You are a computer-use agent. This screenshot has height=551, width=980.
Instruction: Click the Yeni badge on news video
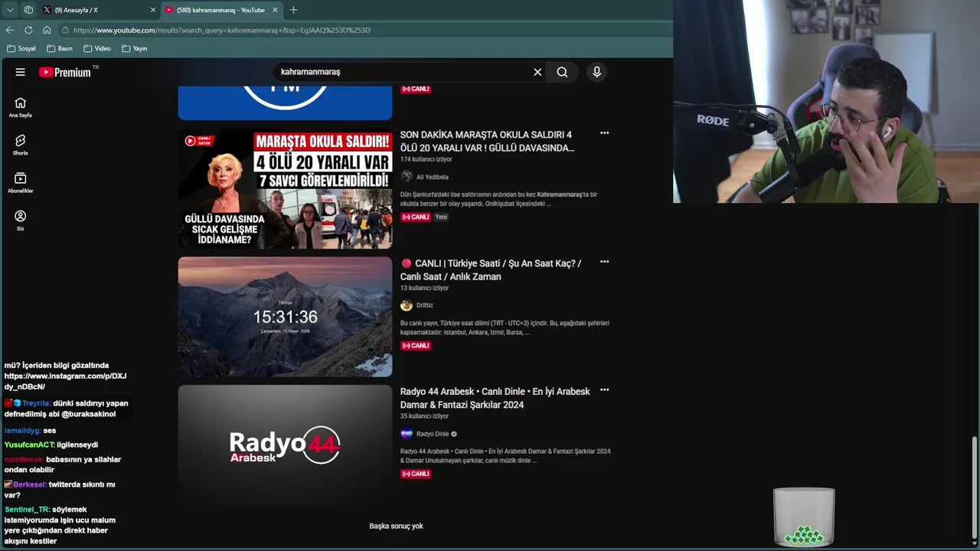click(x=441, y=217)
